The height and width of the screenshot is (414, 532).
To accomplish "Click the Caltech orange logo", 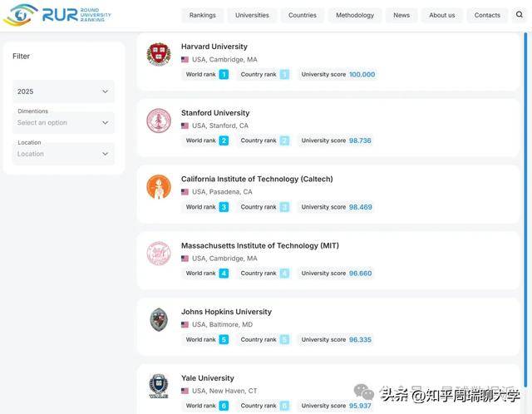I will 158,187.
